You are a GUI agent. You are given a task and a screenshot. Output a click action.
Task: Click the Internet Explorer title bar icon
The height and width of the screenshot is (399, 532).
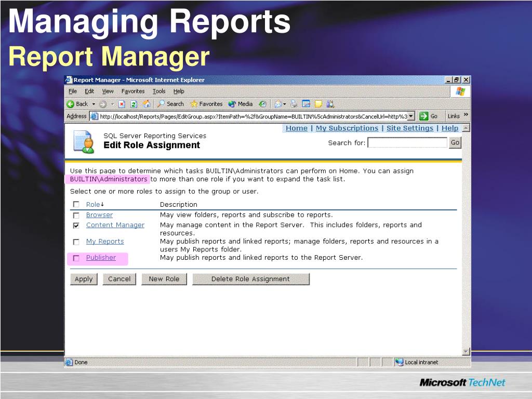point(69,80)
